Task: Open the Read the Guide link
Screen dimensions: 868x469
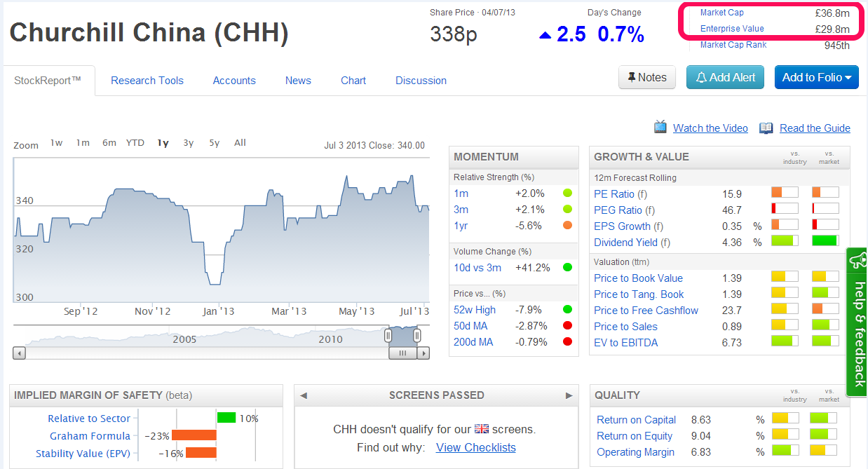Action: click(x=815, y=128)
